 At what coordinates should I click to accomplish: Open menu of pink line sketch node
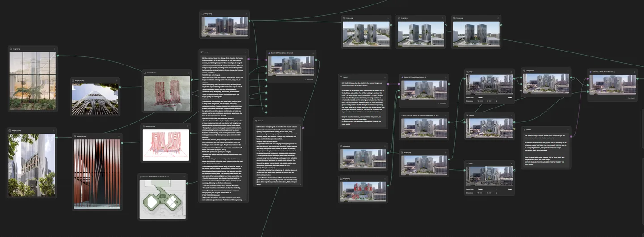click(x=187, y=126)
